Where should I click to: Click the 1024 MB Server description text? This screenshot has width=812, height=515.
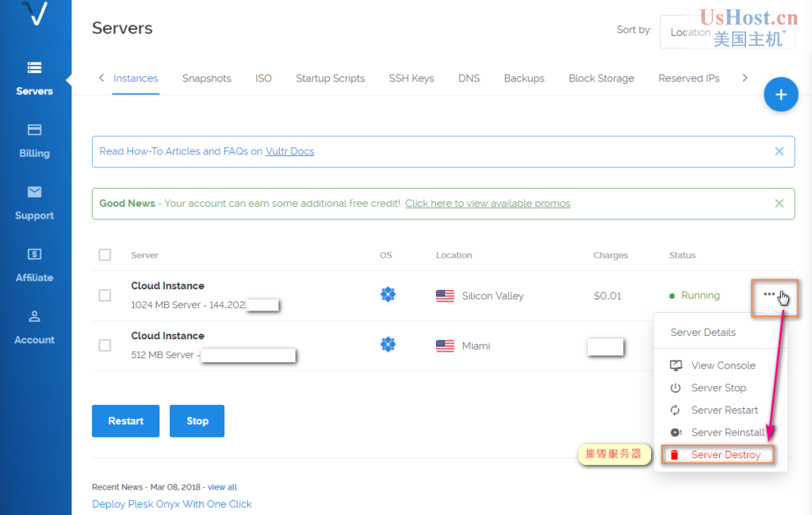pyautogui.click(x=188, y=305)
